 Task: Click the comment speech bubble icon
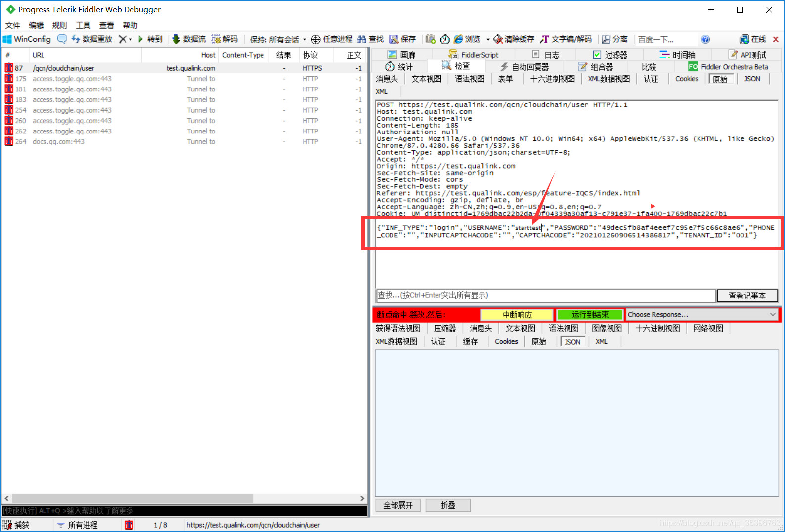click(x=62, y=39)
